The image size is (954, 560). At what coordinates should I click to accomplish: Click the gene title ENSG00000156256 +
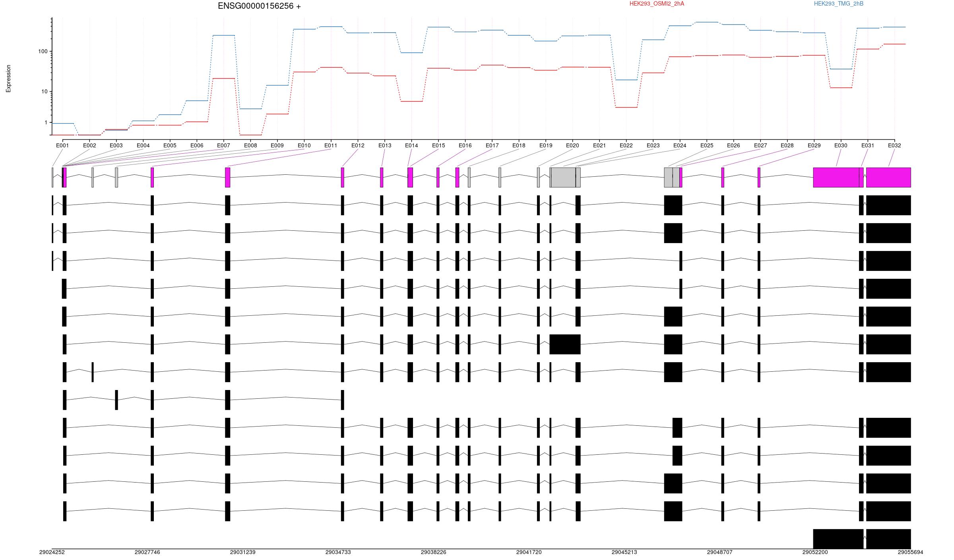259,6
